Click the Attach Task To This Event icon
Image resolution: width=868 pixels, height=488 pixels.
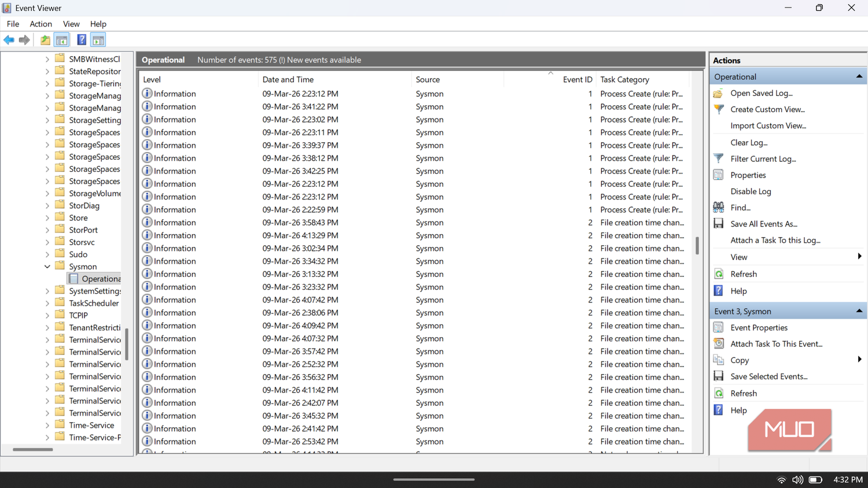[x=718, y=343]
